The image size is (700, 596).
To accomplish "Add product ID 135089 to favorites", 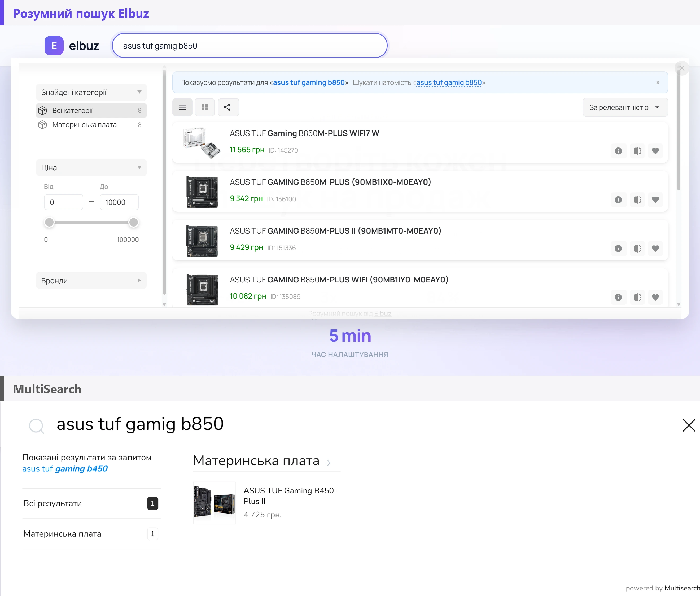I will coord(655,297).
